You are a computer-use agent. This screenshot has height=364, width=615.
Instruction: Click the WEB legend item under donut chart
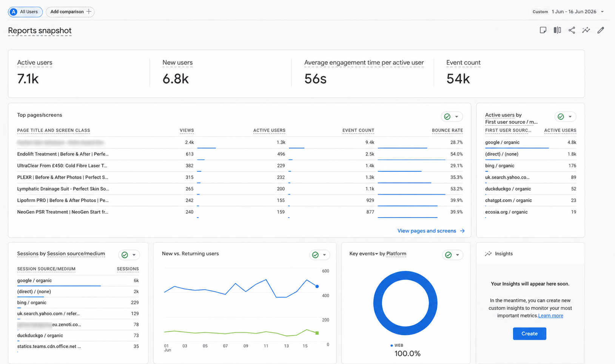(x=396, y=346)
